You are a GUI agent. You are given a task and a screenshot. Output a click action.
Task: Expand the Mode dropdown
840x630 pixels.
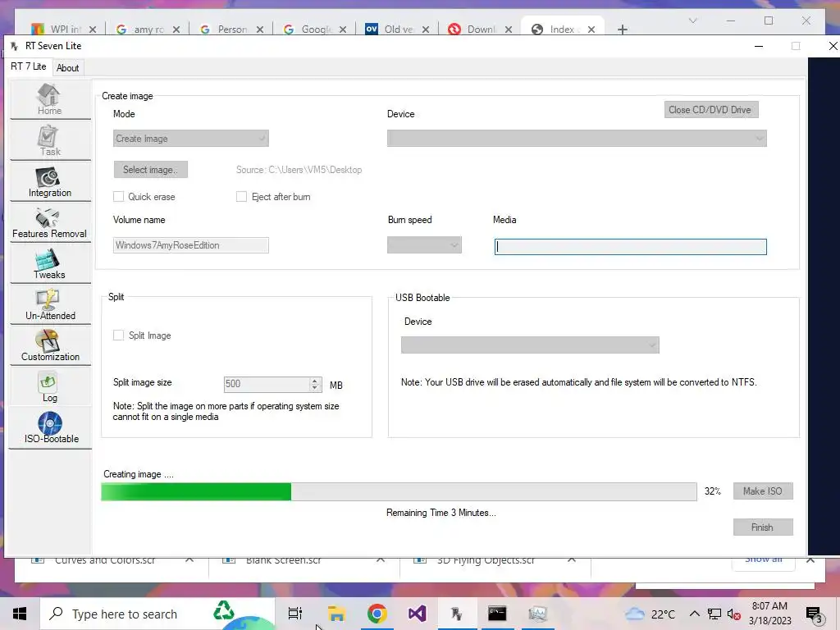click(190, 138)
